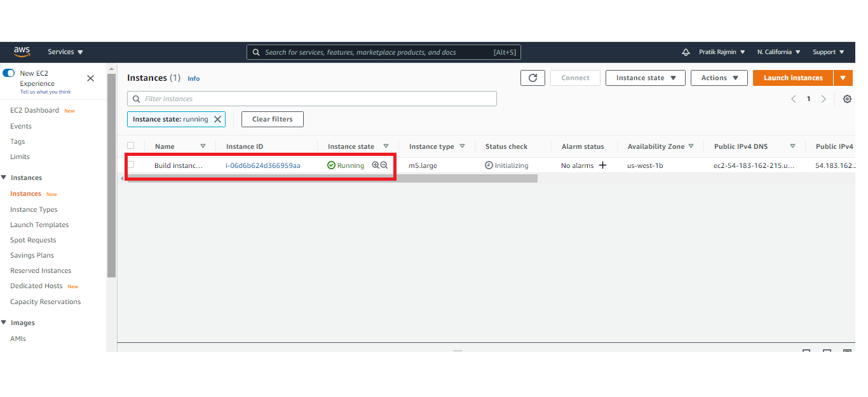868x397 pixels.
Task: Sort by Name column arrow
Action: 203,146
